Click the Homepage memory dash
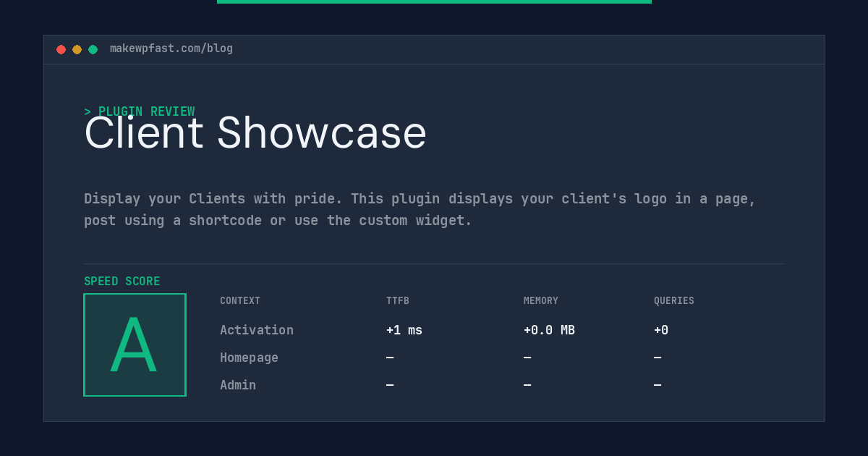Screen dimensions: 868x456 coord(527,358)
